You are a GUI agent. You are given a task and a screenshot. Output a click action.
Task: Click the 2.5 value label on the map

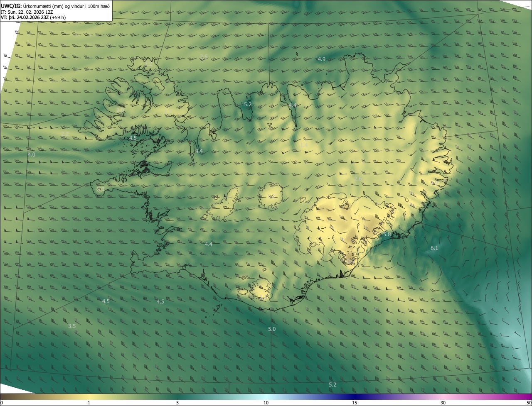204,56
